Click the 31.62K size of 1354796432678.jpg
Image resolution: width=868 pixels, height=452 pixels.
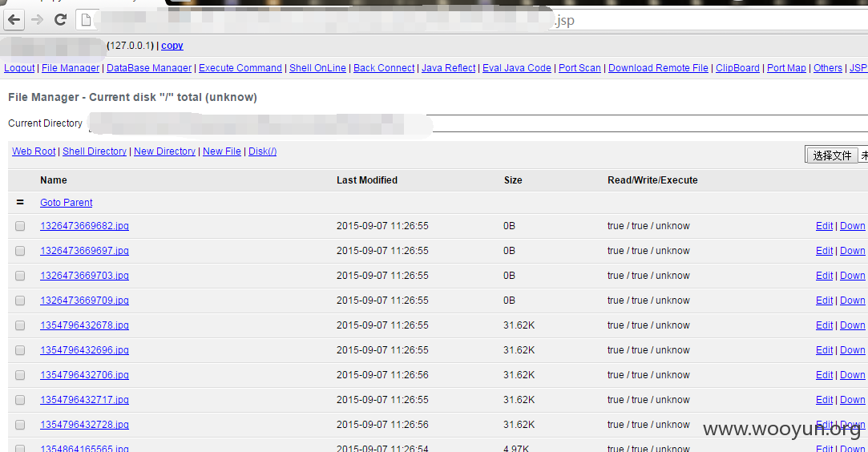pos(519,325)
